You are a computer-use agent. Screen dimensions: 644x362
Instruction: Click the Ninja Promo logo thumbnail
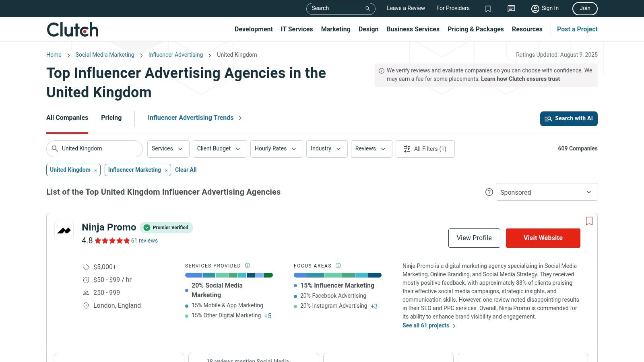point(64,230)
